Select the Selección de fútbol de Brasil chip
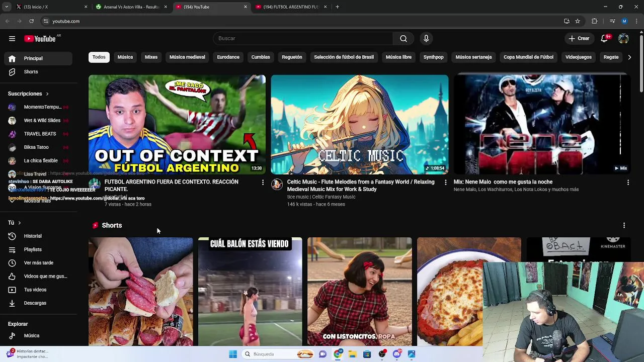644x362 pixels. (344, 57)
